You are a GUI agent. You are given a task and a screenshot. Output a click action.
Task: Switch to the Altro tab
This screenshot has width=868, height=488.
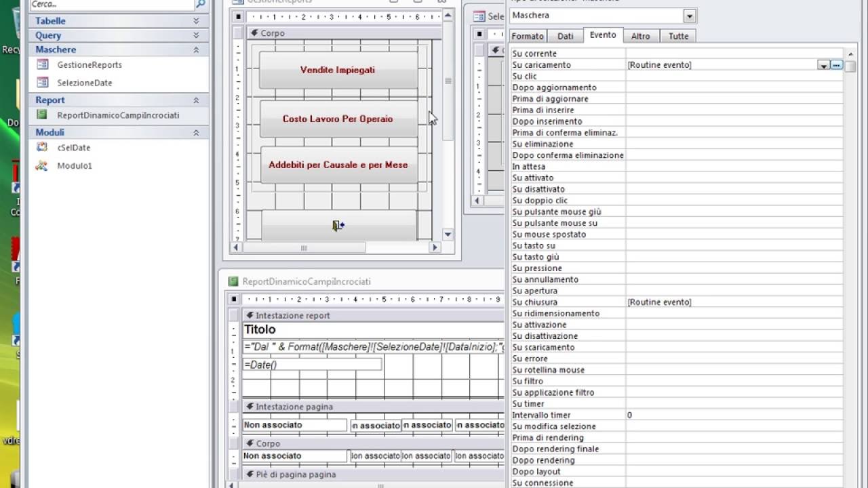(641, 37)
